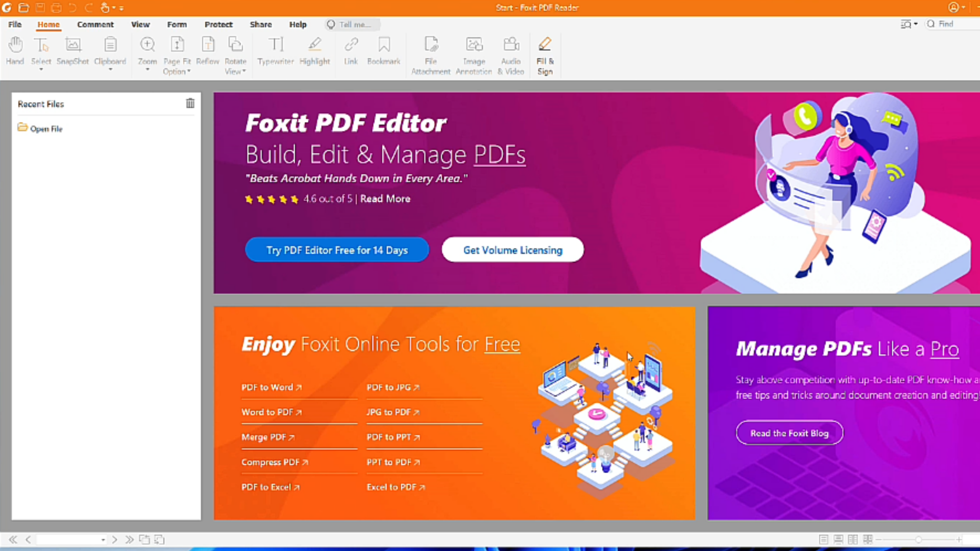The width and height of the screenshot is (980, 551).
Task: Open the File menu
Action: click(x=15, y=24)
